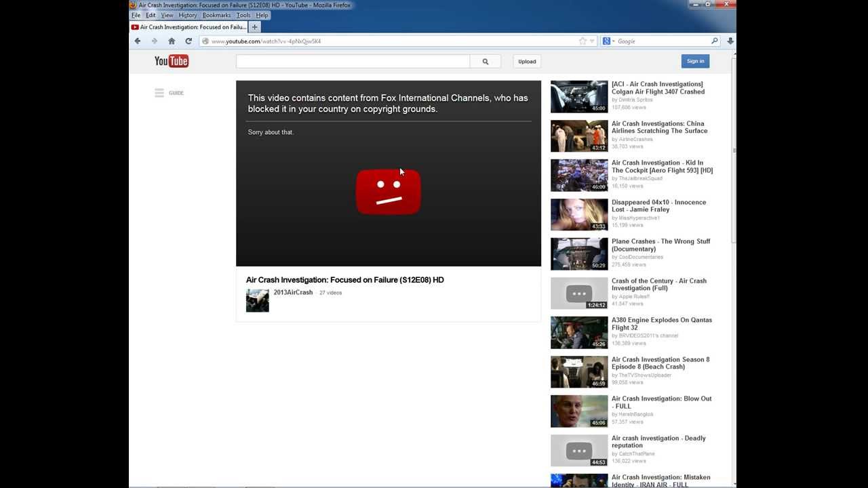868x488 pixels.
Task: Bookmark this page with the star icon
Action: coord(583,41)
